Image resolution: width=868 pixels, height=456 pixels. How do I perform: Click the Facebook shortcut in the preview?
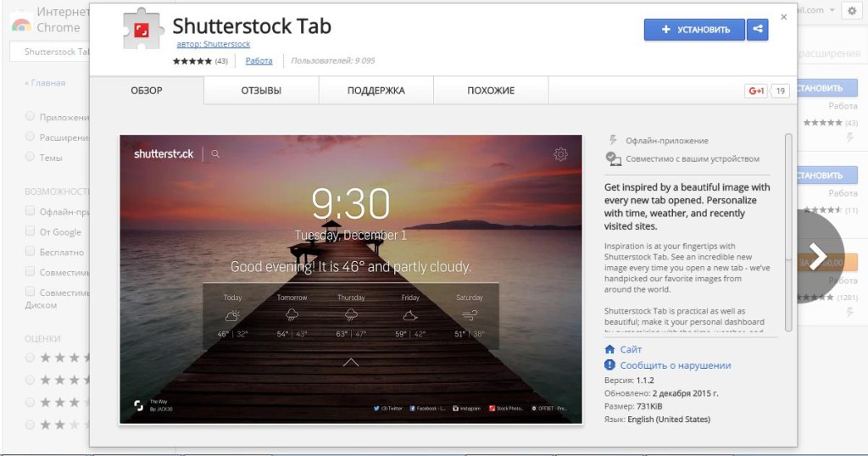coord(427,409)
